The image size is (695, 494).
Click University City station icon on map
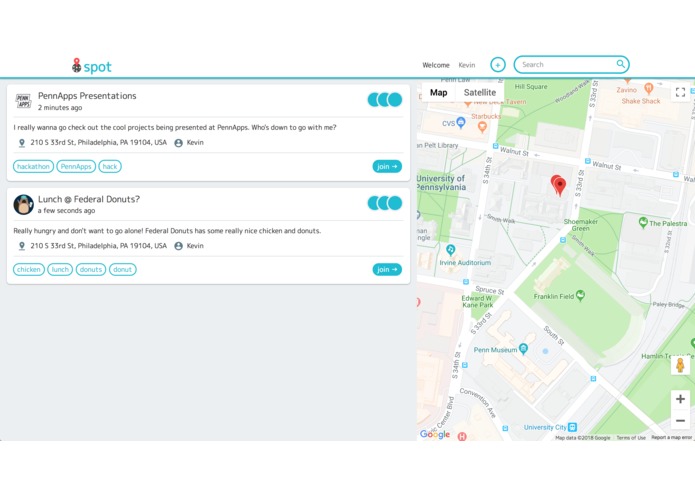pos(572,427)
